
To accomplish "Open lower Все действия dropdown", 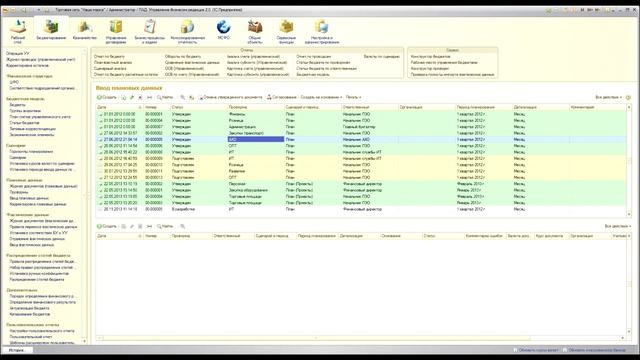I will point(618,226).
